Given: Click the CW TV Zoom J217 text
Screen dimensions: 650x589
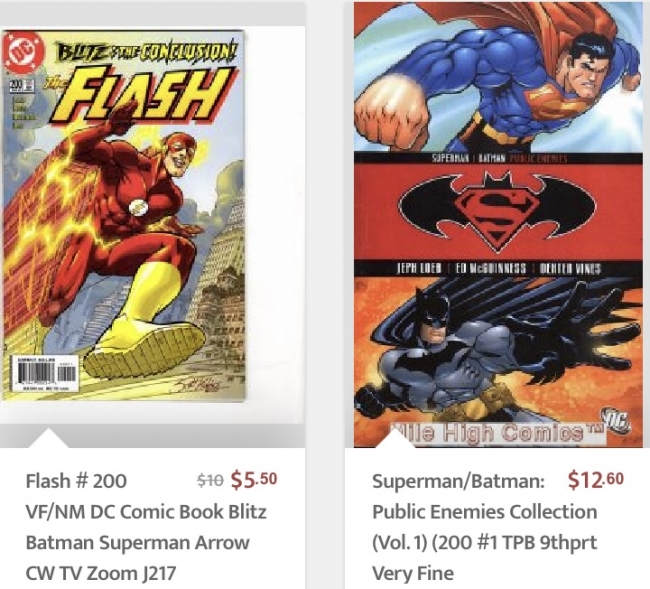Looking at the screenshot, I should click(101, 573).
